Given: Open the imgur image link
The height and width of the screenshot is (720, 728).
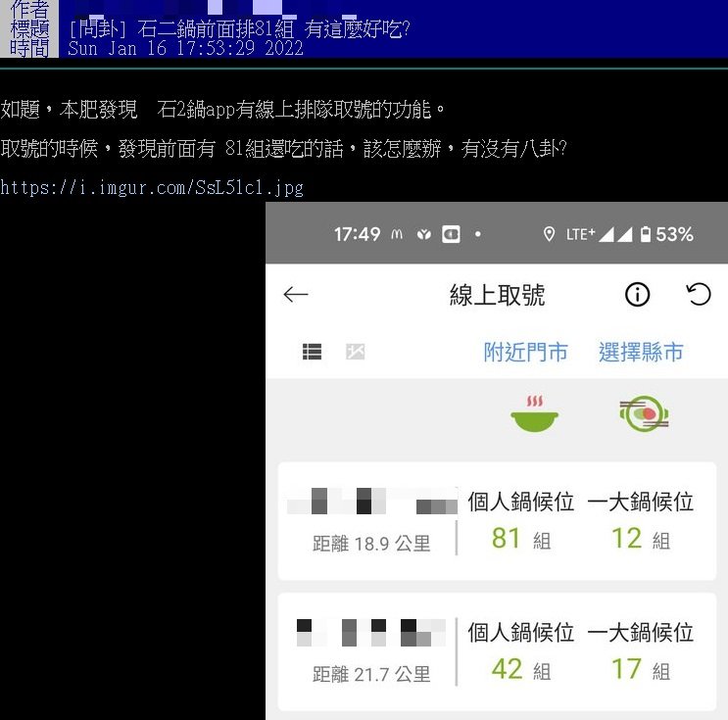Looking at the screenshot, I should 152,187.
